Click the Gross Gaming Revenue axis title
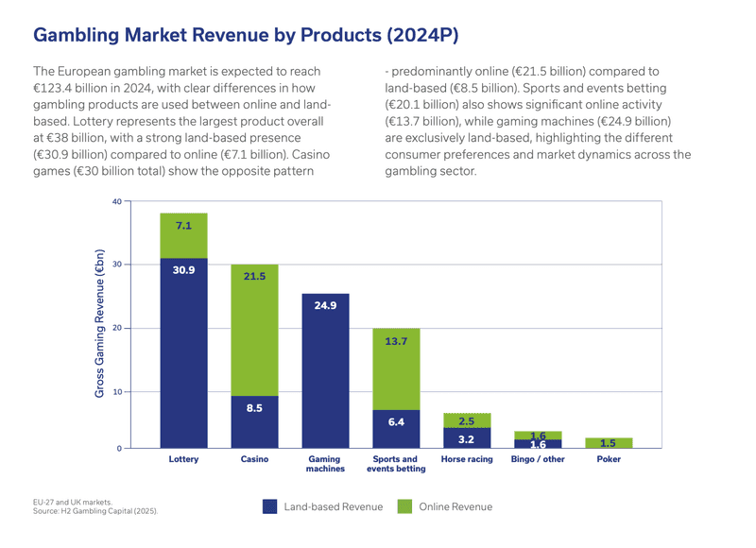756x548 pixels. click(x=99, y=323)
